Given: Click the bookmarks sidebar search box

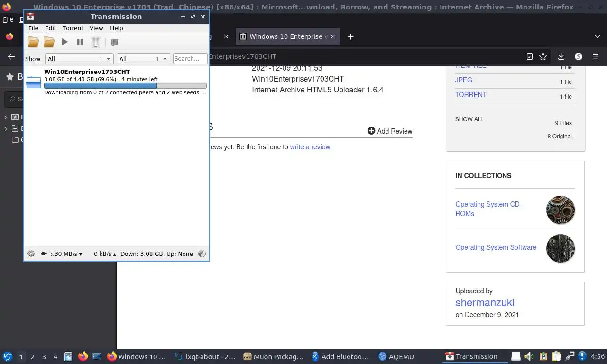Looking at the screenshot, I should pos(14,99).
